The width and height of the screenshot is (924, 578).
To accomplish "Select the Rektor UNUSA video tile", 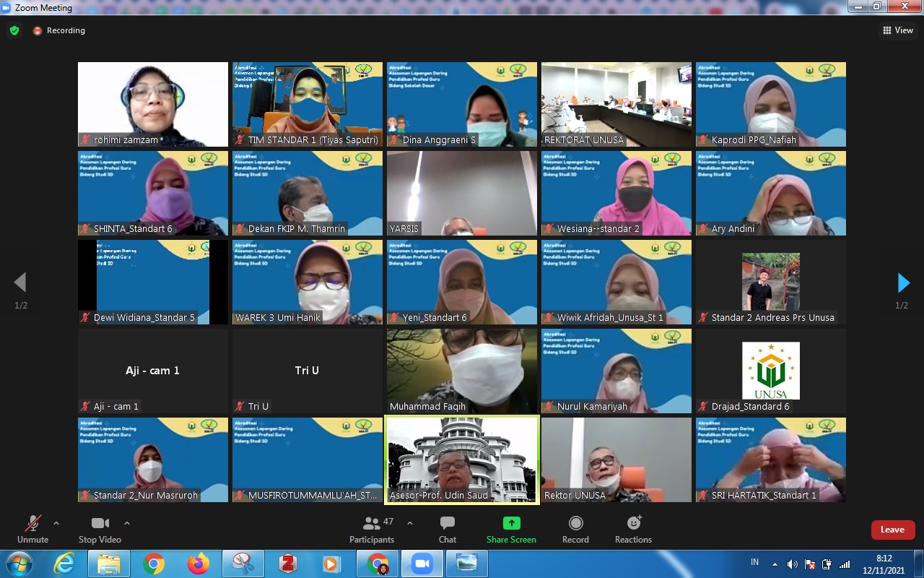I will 616,460.
